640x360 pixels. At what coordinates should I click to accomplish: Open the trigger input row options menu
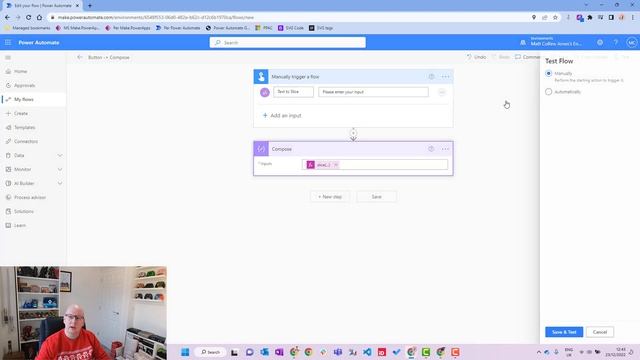click(442, 92)
